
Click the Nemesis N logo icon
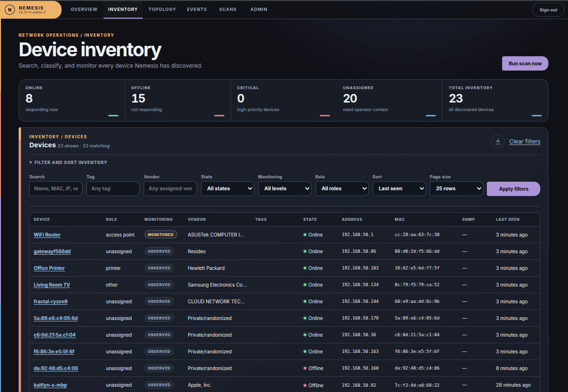coord(10,10)
